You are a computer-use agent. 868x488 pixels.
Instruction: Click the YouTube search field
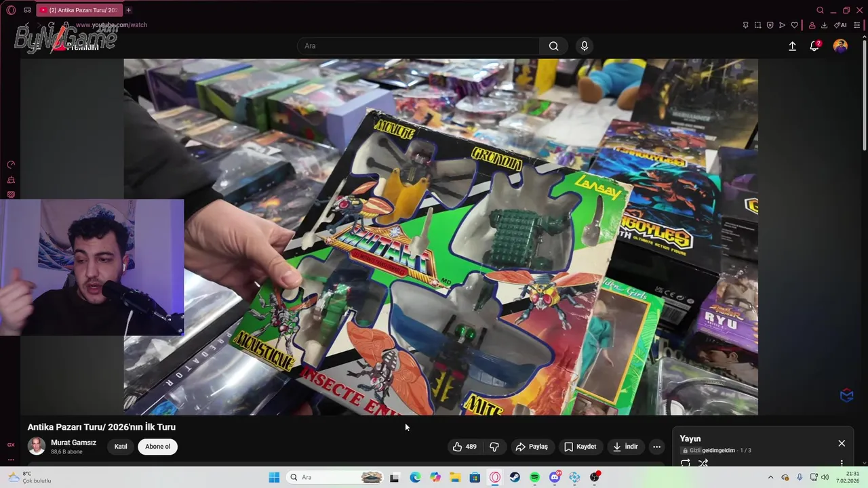pos(418,46)
